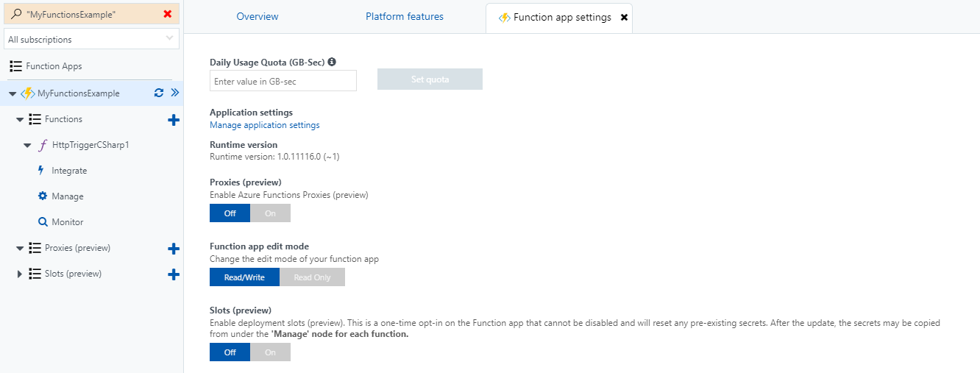Viewport: 980px width, 373px height.
Task: Clear the search box with red X
Action: 168,14
